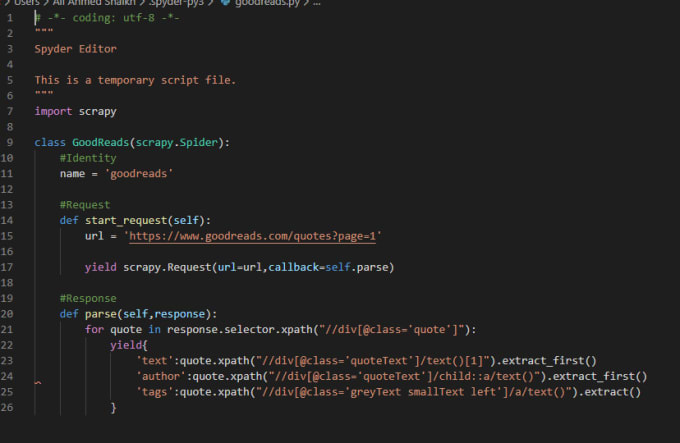Image resolution: width=680 pixels, height=443 pixels.
Task: Click the start_request function name
Action: click(126, 221)
